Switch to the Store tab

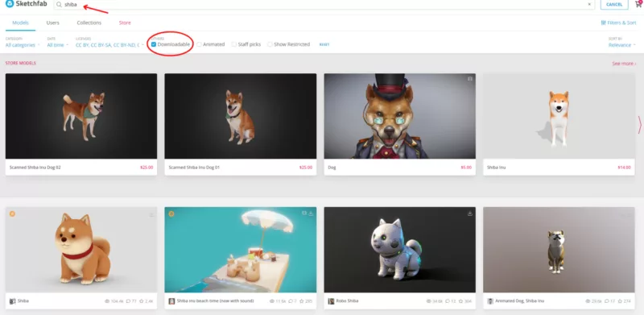(x=125, y=23)
